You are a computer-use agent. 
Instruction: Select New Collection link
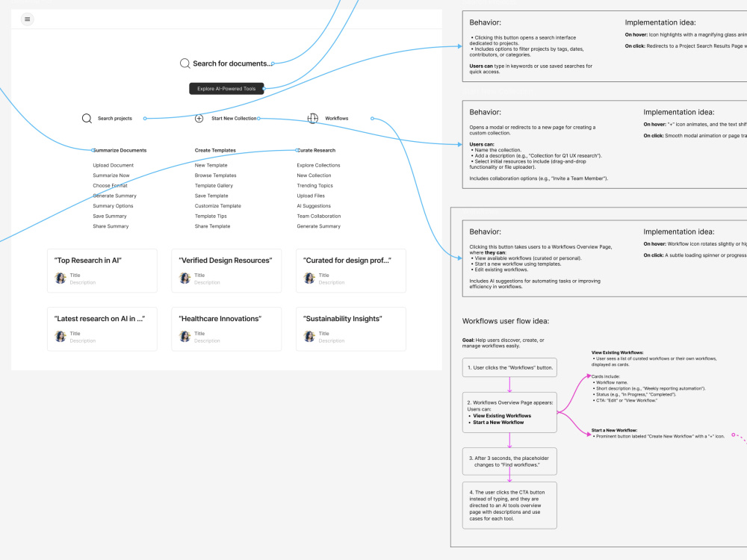tap(314, 175)
